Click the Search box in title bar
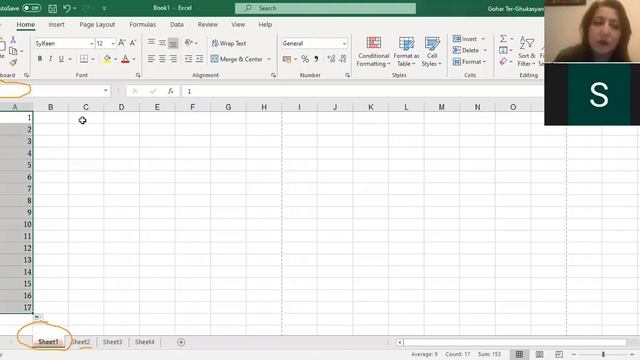Image resolution: width=640 pixels, height=360 pixels. point(325,8)
